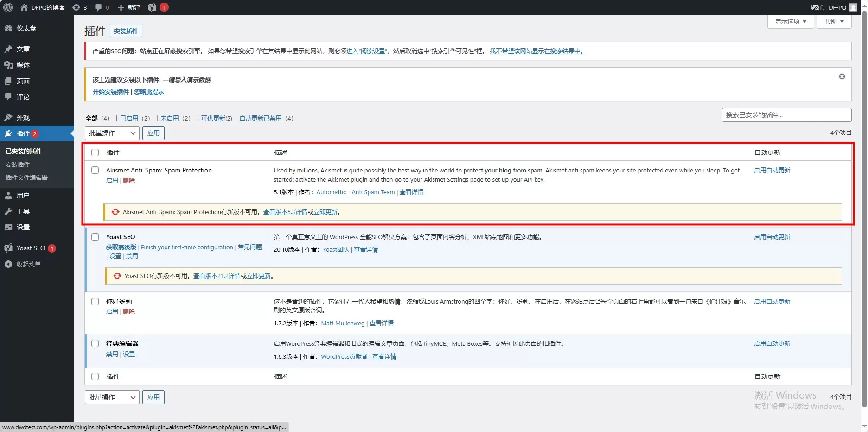
Task: Update Akismet via 立即更新 link
Action: pos(325,212)
